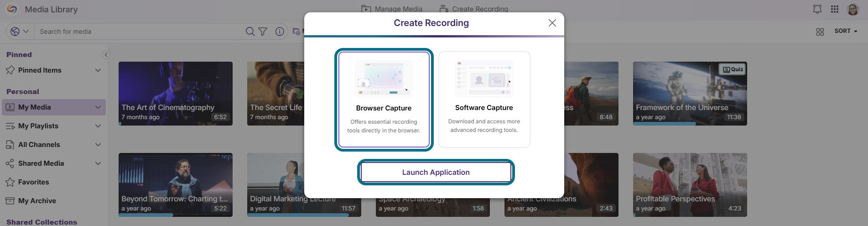Click the All Channels icon
Screen dimensions: 868x226
[10, 145]
